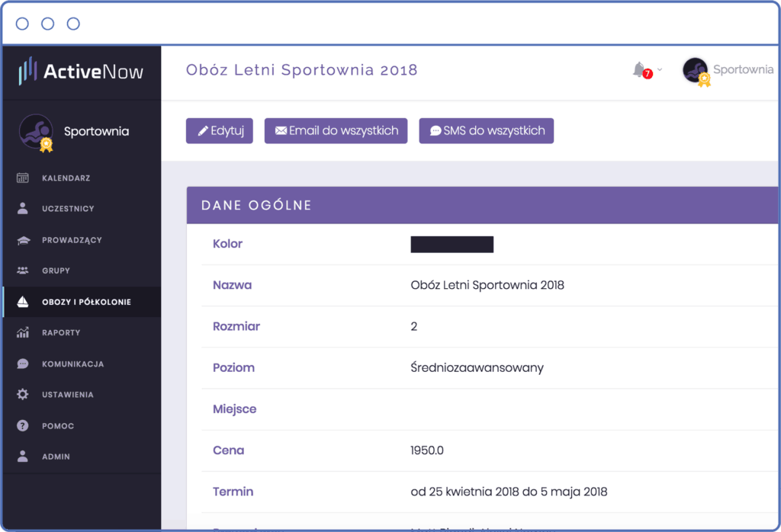Screen dimensions: 781x532
Task: Go to Ustawienia settings
Action: [67, 395]
